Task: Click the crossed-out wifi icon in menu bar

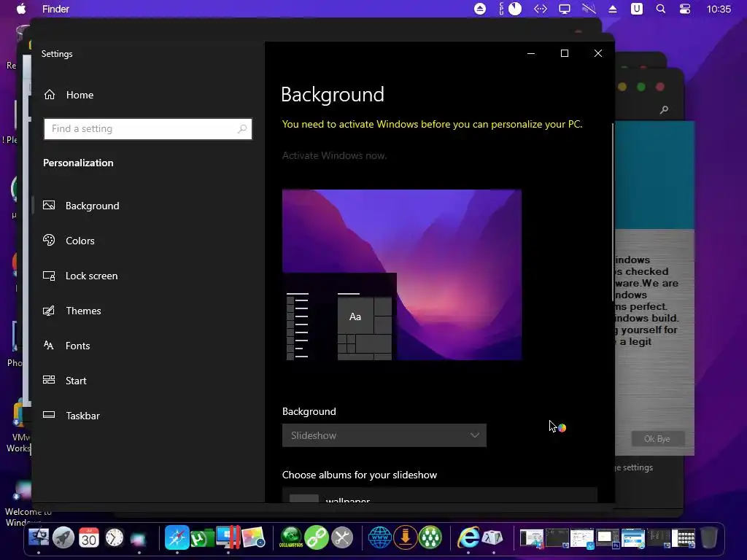Action: coord(589,9)
